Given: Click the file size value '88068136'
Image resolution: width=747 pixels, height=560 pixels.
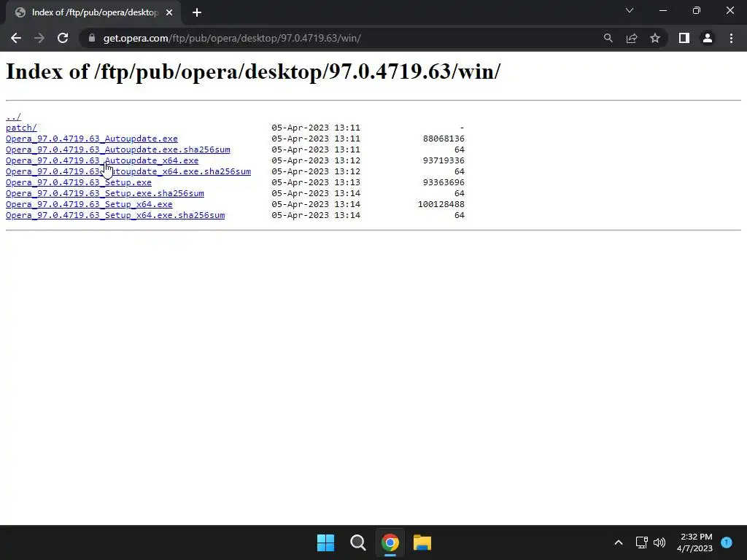Looking at the screenshot, I should [x=444, y=139].
